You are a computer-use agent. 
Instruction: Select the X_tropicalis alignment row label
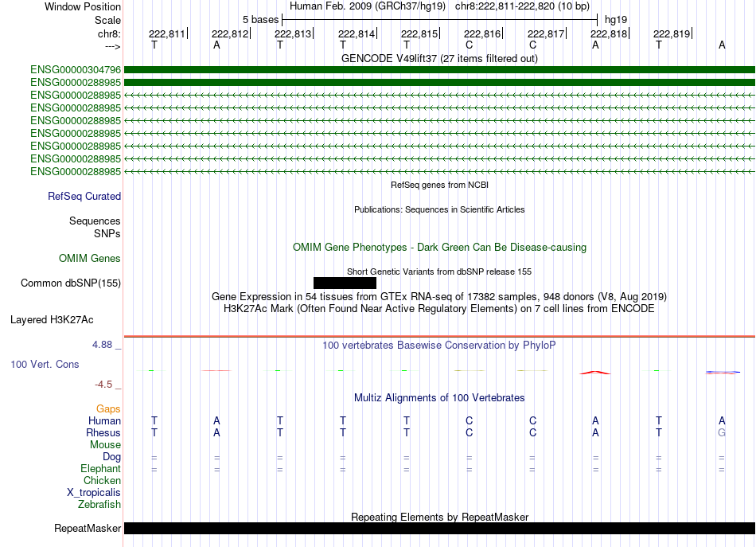[94, 493]
